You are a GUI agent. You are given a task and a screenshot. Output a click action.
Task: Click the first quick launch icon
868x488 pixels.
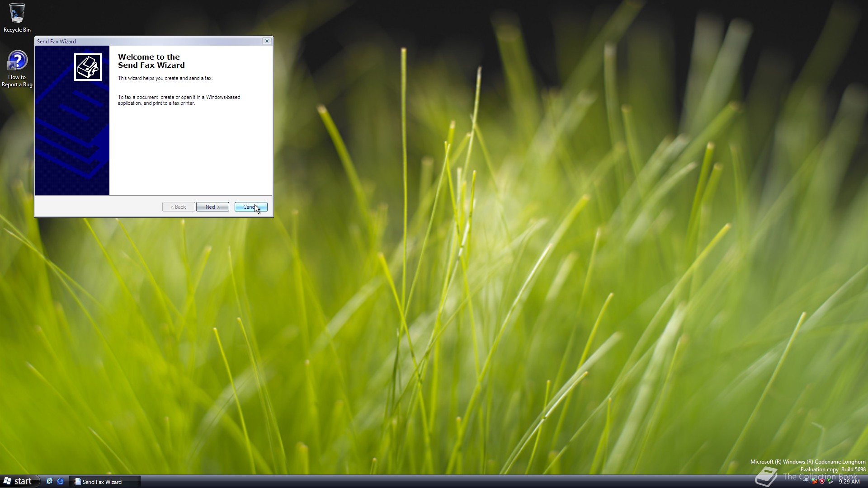[50, 481]
